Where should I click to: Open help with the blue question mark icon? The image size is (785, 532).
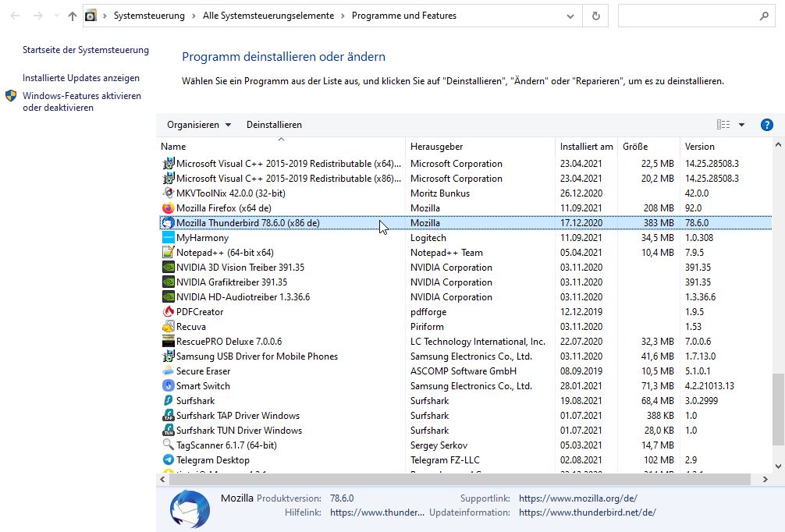[766, 125]
